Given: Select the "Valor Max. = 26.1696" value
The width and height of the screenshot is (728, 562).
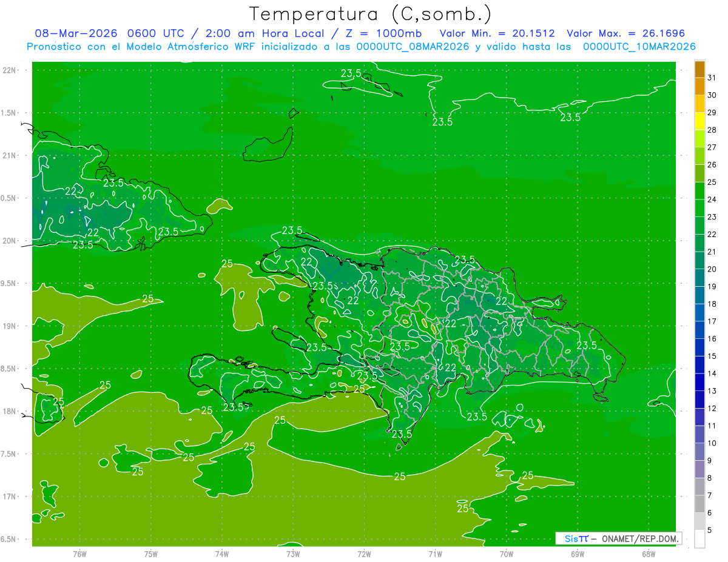Looking at the screenshot, I should coord(625,33).
